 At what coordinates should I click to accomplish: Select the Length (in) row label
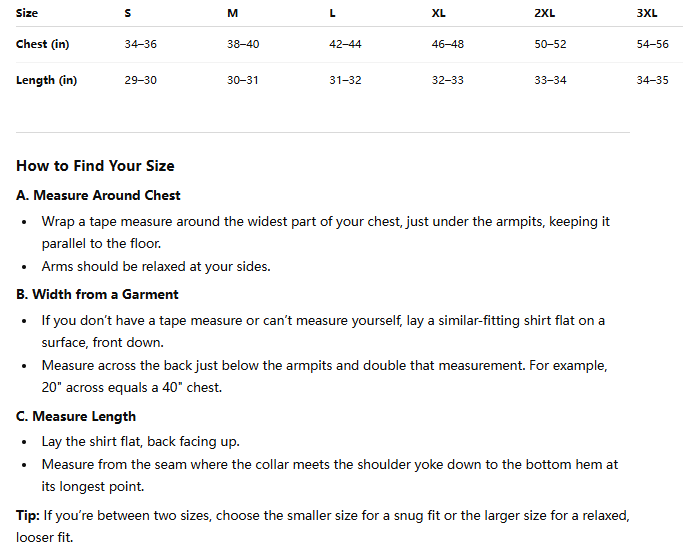[47, 80]
